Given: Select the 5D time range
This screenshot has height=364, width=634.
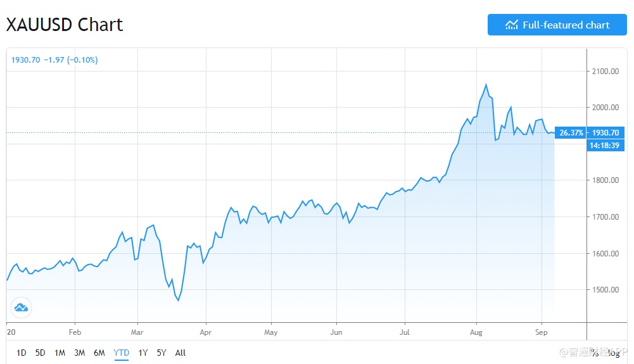Looking at the screenshot, I should coord(41,353).
